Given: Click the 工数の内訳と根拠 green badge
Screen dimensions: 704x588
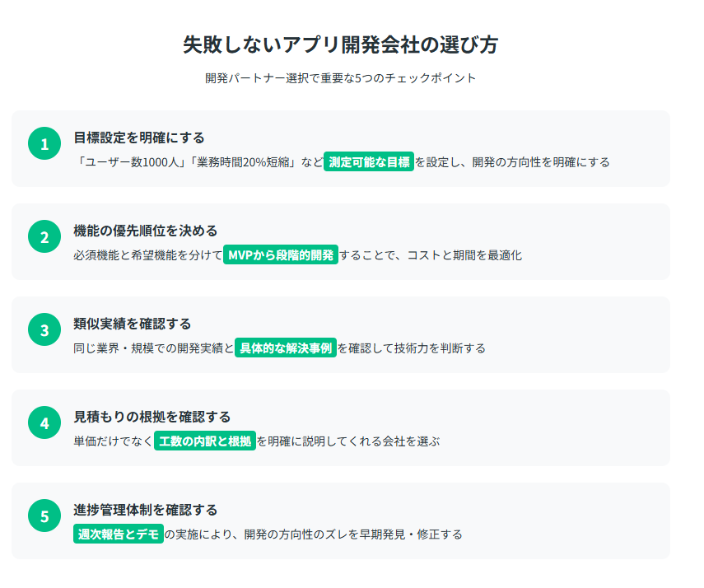Looking at the screenshot, I should pos(205,441).
